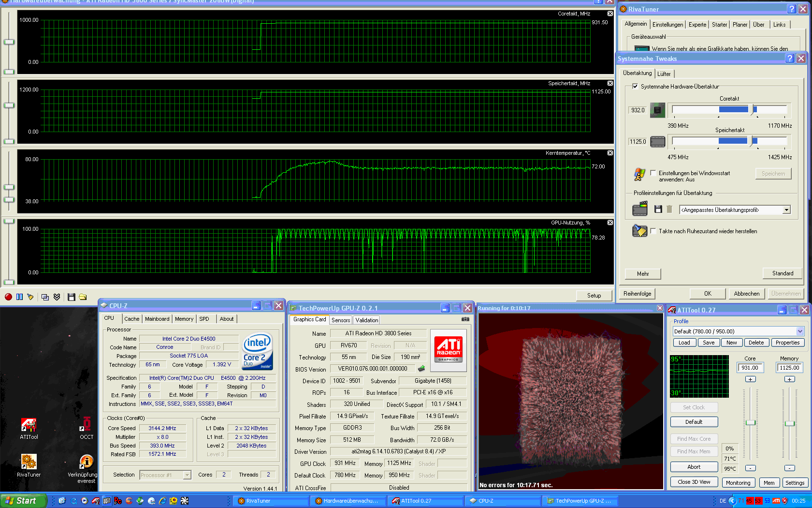The image size is (812, 508).
Task: Click the double-chevron icon in monitoring toolbar
Action: (x=57, y=297)
